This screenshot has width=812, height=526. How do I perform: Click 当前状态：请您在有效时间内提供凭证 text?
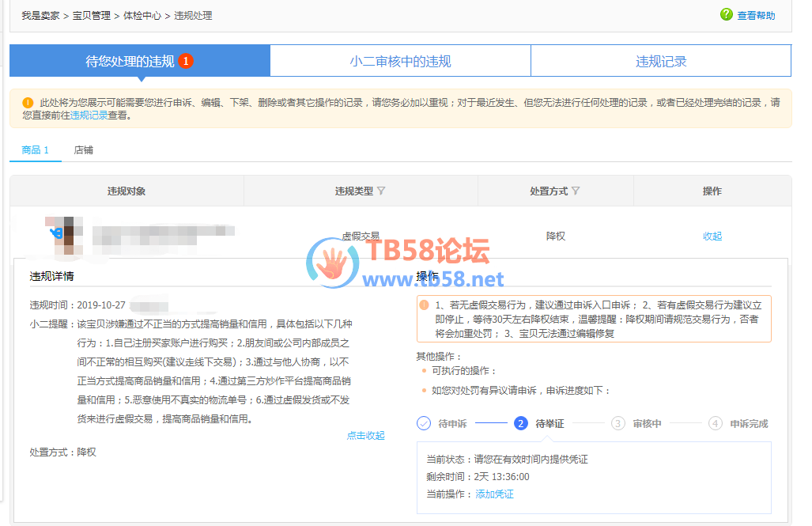point(507,459)
